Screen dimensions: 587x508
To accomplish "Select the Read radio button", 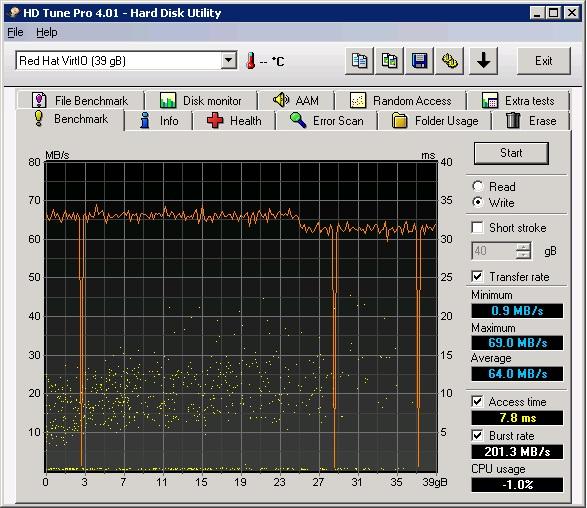I will (478, 186).
